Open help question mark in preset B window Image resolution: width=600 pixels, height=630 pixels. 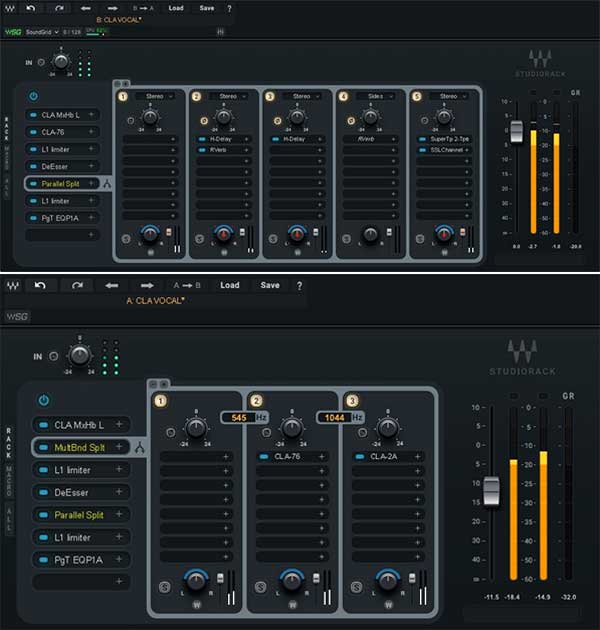(x=229, y=8)
